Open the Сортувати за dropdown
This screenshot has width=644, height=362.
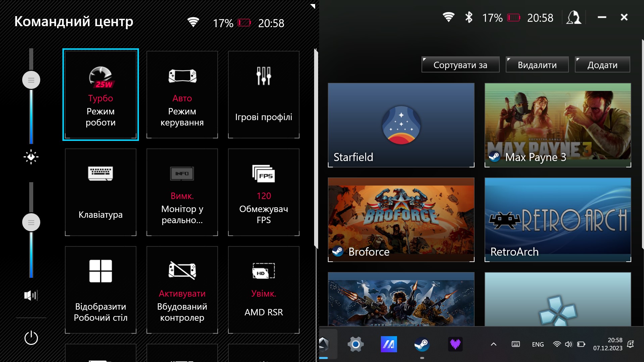[x=460, y=65]
